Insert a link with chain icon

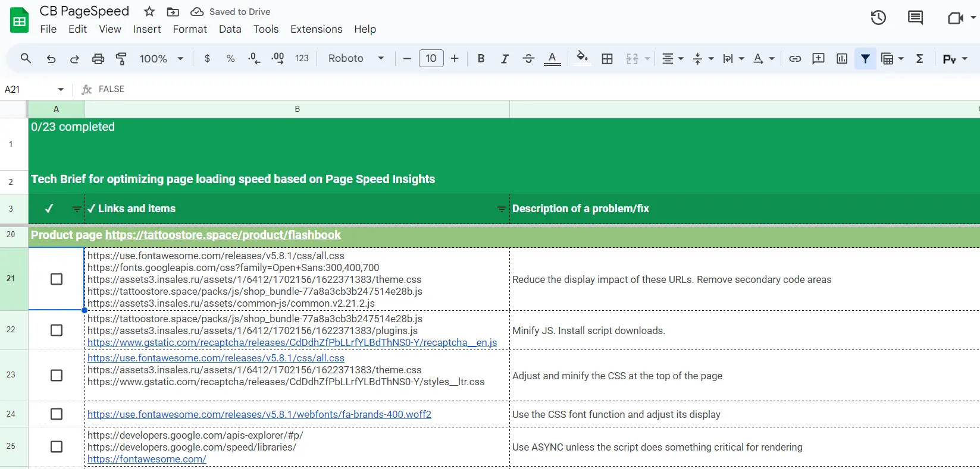(x=795, y=58)
